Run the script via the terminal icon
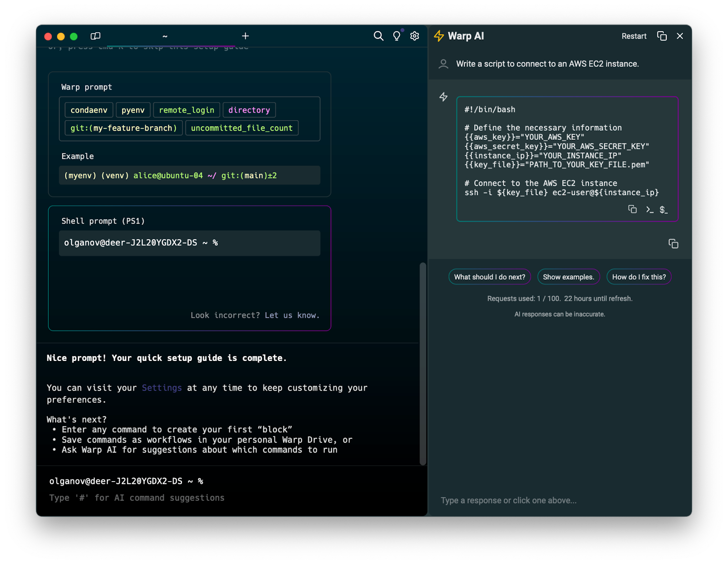This screenshot has width=728, height=564. pyautogui.click(x=649, y=209)
